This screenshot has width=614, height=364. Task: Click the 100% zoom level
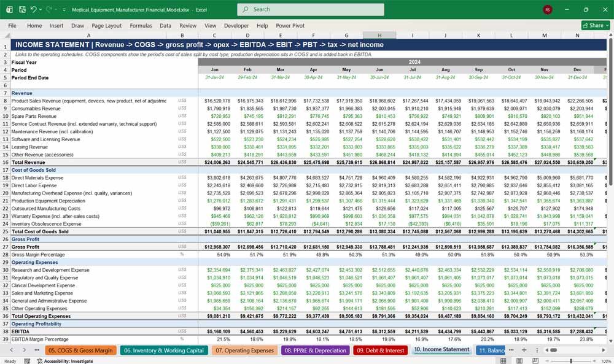pyautogui.click(x=606, y=361)
